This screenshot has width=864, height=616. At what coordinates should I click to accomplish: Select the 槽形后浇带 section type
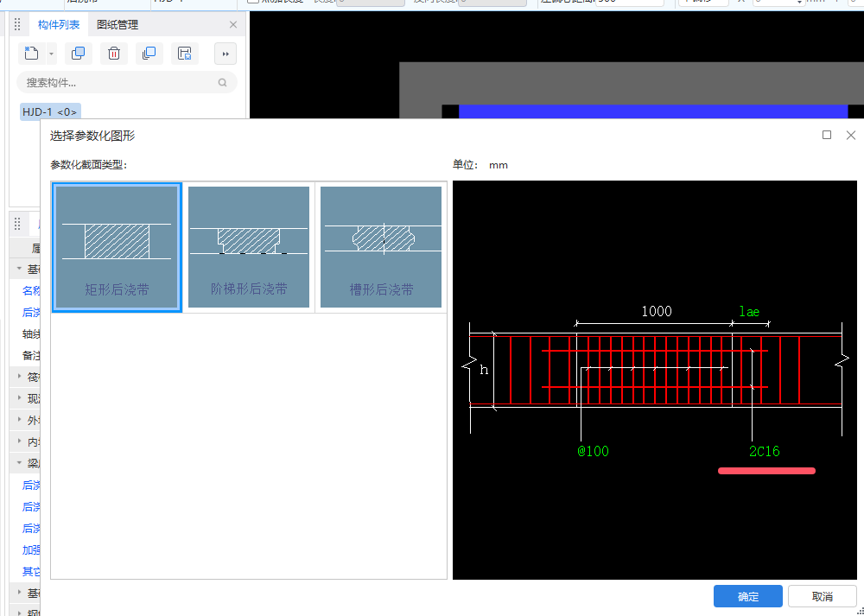[381, 247]
